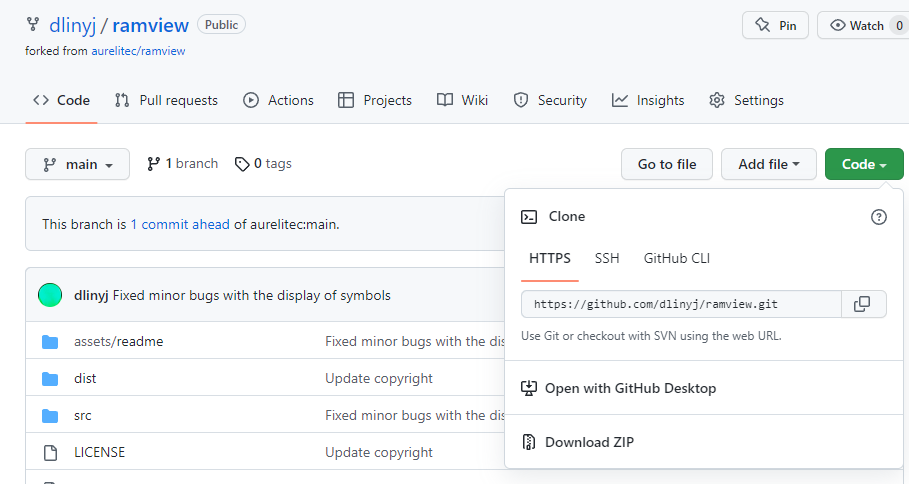
Task: Click the clone URL text field
Action: coord(680,304)
